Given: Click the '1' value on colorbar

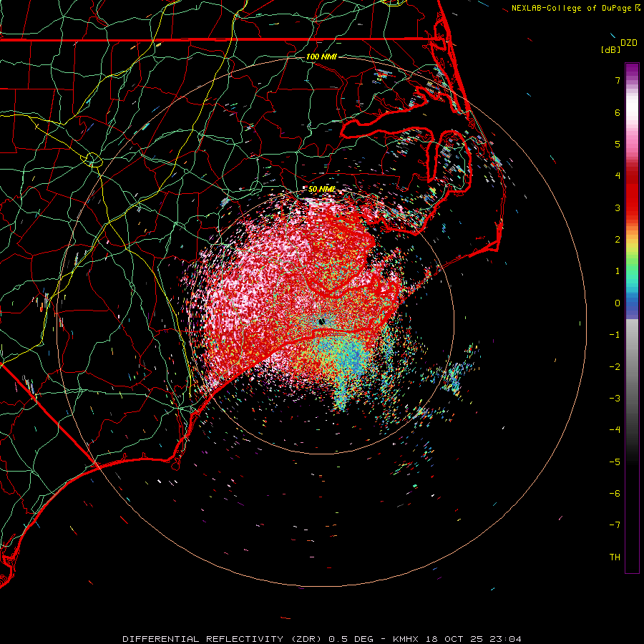Looking at the screenshot, I should click(618, 271).
